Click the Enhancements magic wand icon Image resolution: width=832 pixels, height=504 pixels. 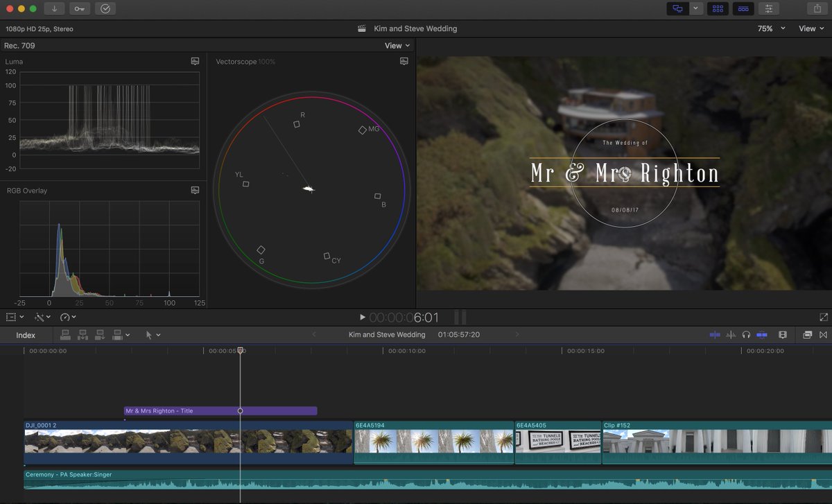point(40,317)
